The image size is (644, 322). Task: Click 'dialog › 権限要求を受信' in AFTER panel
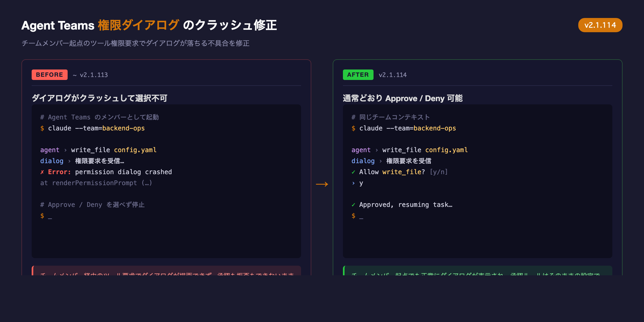(391, 161)
